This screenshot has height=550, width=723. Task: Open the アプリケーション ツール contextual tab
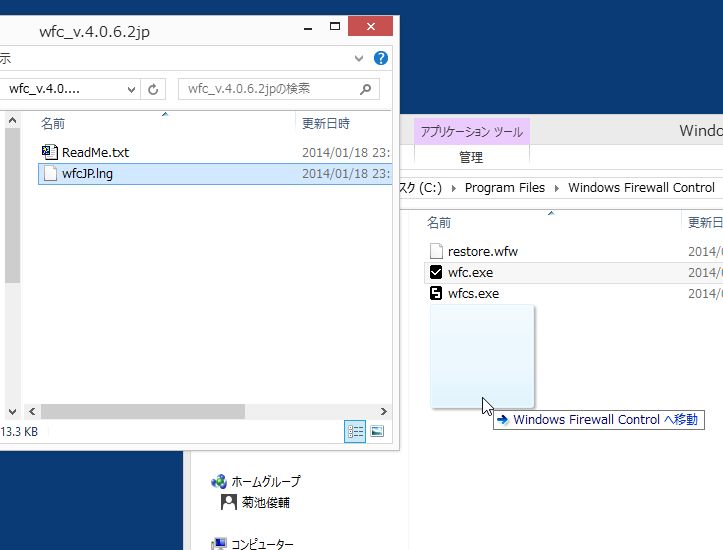click(472, 132)
